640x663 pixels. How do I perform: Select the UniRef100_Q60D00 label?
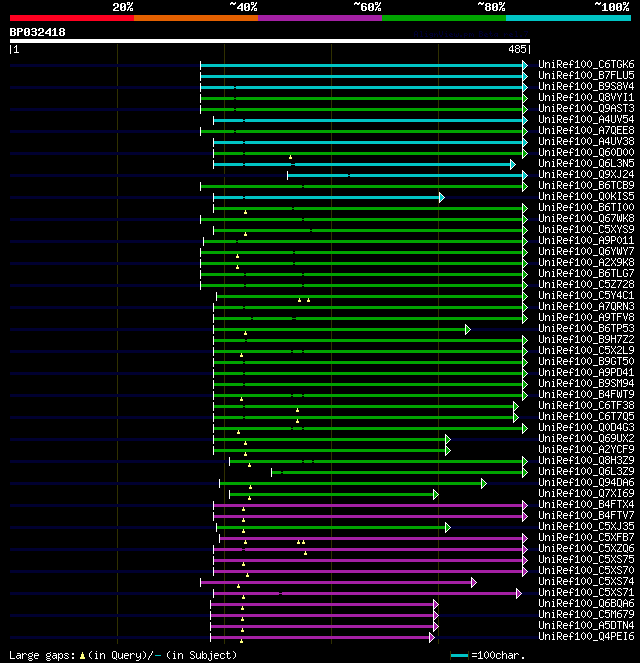[x=586, y=152]
